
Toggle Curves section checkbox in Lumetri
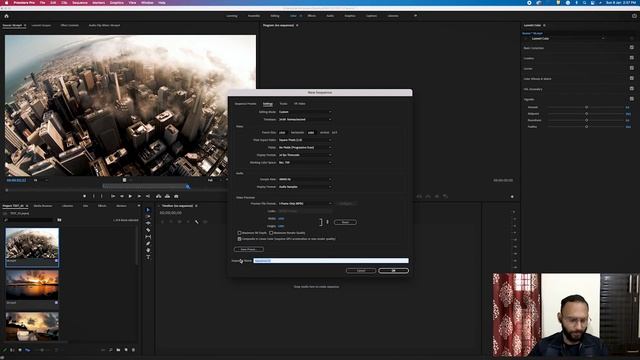pos(631,68)
